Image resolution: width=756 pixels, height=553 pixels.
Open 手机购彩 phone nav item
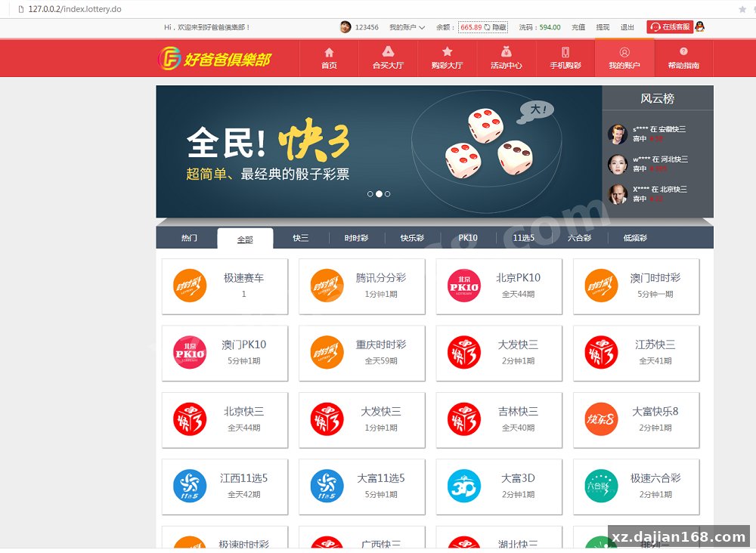[565, 58]
